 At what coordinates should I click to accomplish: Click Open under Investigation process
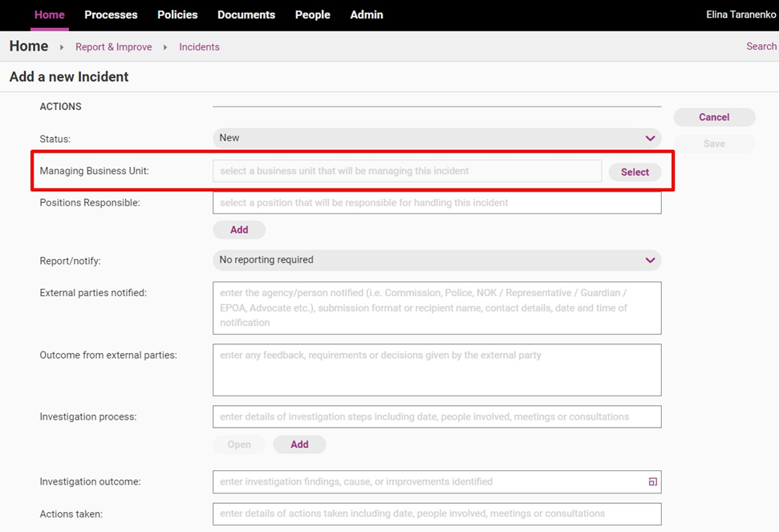[x=239, y=445]
